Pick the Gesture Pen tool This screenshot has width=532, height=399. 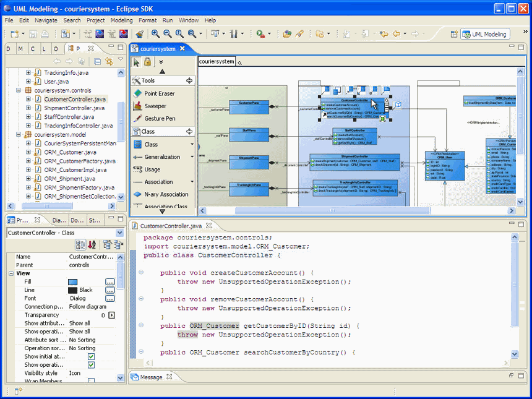[x=160, y=119]
